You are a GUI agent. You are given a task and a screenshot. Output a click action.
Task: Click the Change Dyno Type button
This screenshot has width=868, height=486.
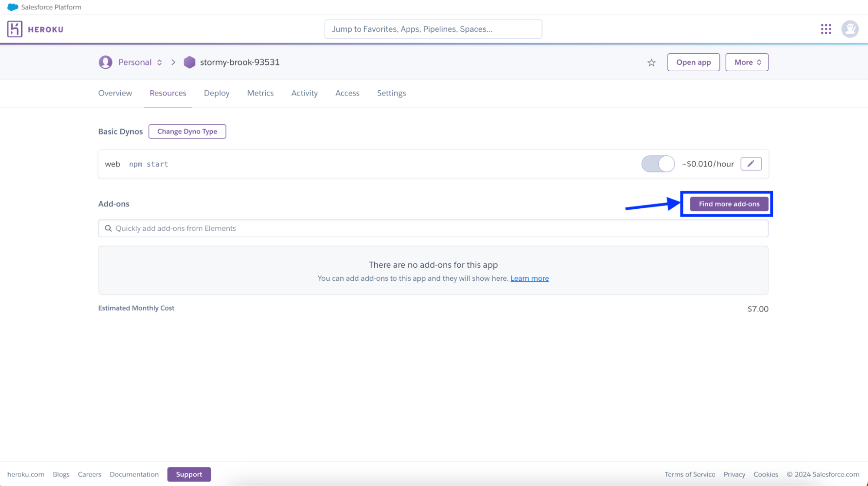(187, 131)
